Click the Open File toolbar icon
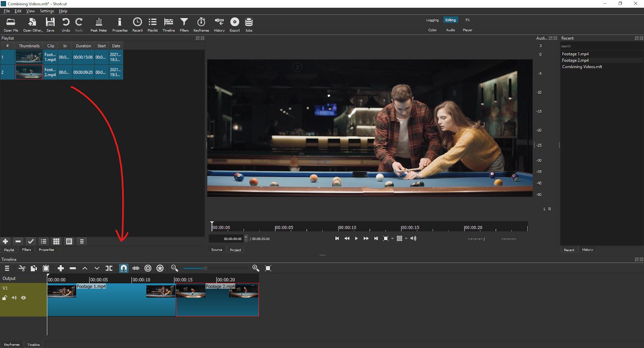 11,25
